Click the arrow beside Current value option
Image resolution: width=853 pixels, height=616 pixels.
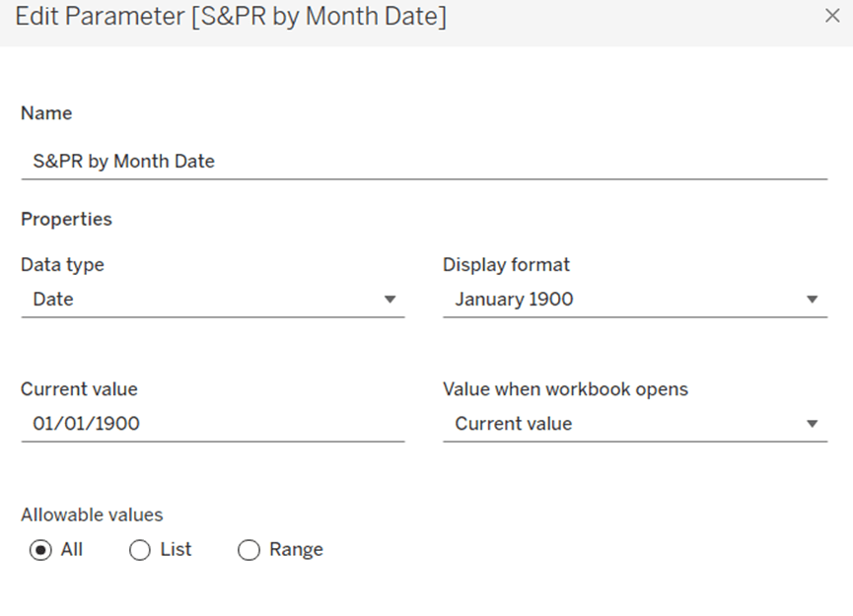pos(813,424)
